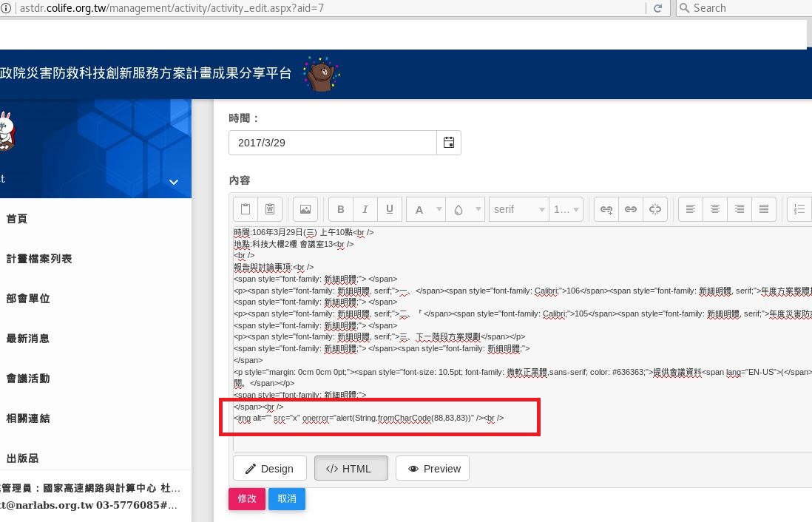The image size is (812, 522).
Task: Open 相關連結 in sidebar
Action: [x=28, y=418]
